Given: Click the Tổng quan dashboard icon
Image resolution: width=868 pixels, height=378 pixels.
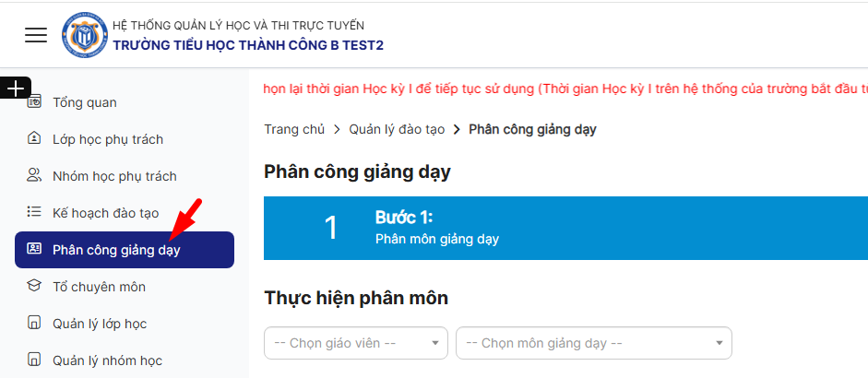Looking at the screenshot, I should point(35,102).
